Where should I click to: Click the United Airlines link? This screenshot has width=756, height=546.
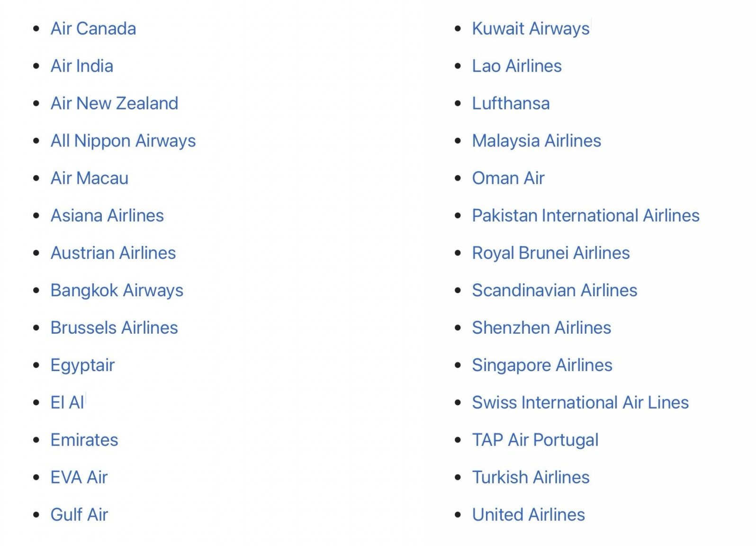point(529,515)
